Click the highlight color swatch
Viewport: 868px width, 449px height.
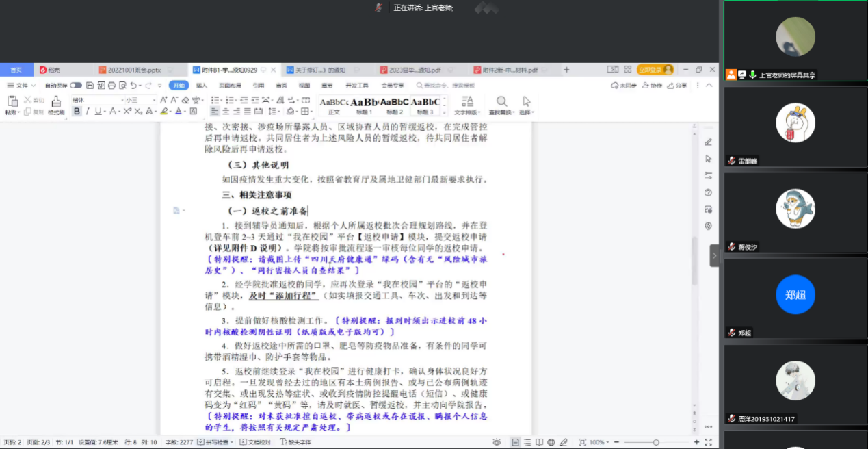(163, 112)
